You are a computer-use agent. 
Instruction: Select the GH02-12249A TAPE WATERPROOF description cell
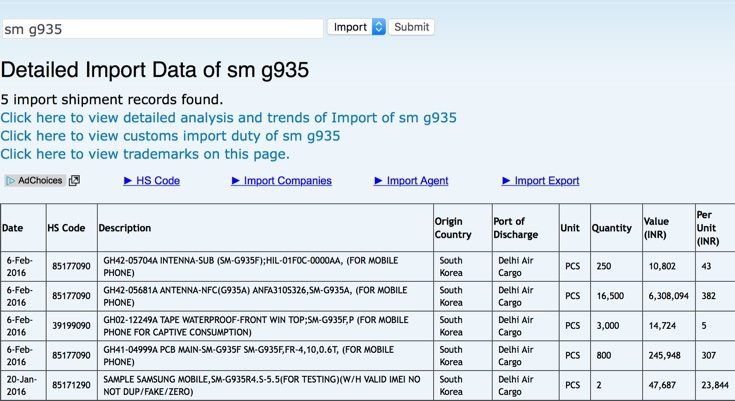pyautogui.click(x=265, y=326)
